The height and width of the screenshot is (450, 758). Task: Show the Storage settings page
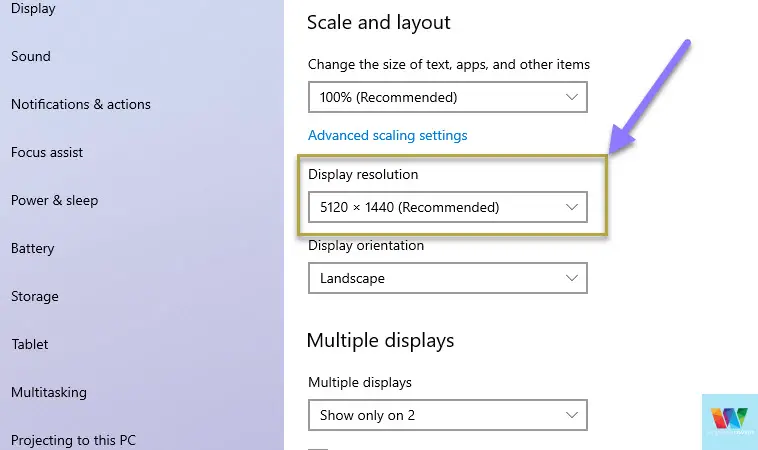(x=35, y=296)
